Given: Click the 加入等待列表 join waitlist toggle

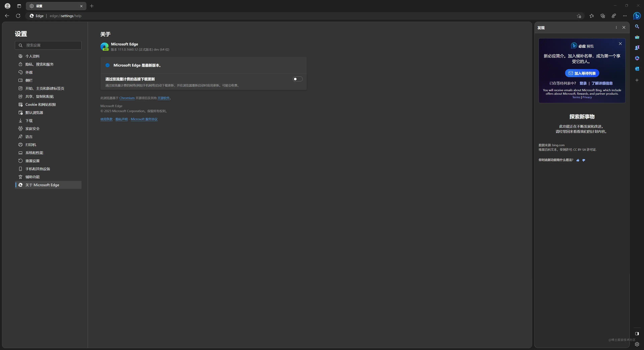Looking at the screenshot, I should coord(581,73).
